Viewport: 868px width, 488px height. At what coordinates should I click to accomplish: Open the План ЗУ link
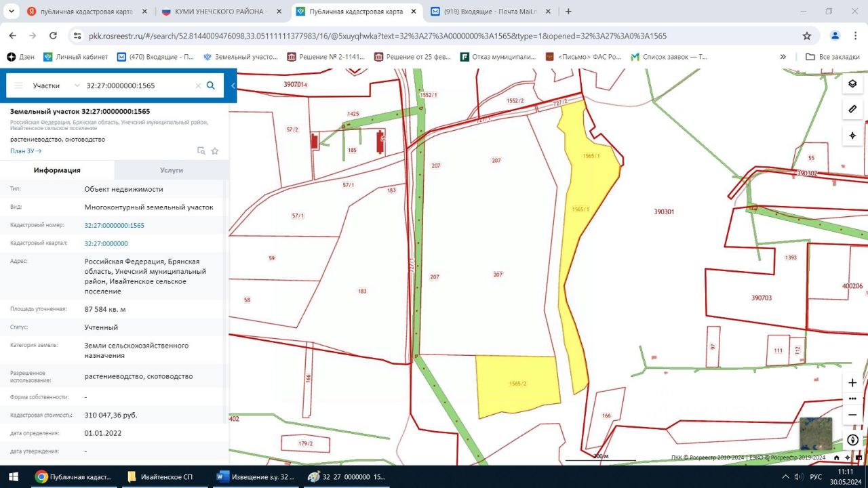coord(26,151)
